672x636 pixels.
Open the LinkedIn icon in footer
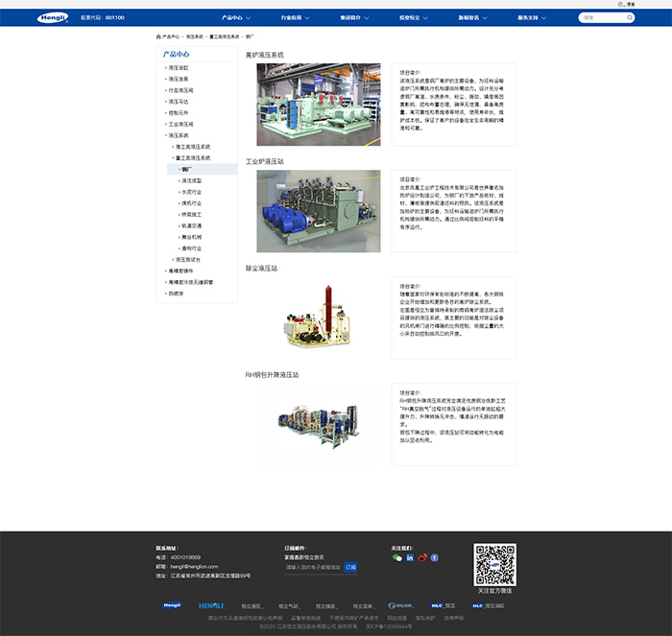410,557
